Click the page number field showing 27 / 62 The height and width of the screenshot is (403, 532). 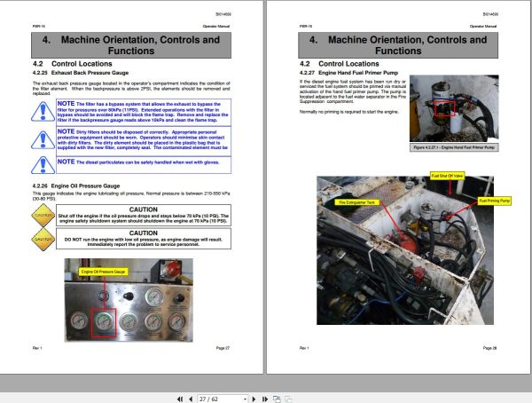(x=222, y=399)
